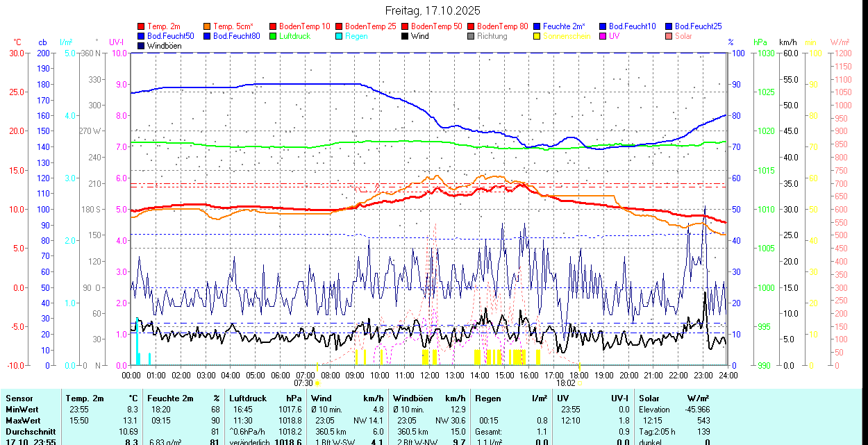Click the black Wind legend swatch
The width and height of the screenshot is (868, 445).
coord(405,36)
